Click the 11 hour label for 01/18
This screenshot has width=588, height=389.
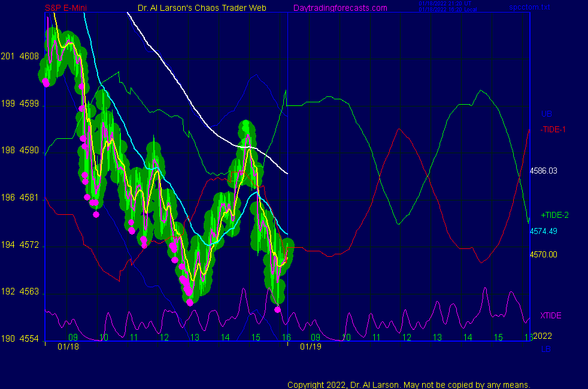pos(134,338)
